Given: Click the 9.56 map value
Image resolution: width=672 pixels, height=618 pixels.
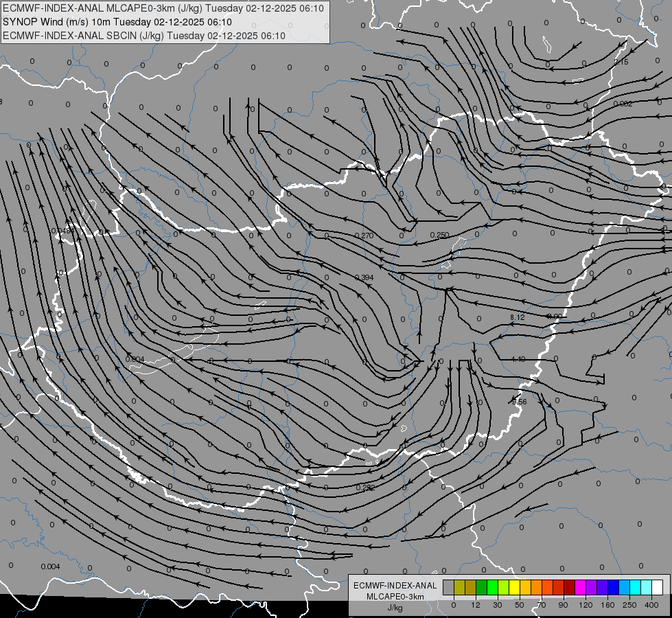Looking at the screenshot, I should [x=519, y=402].
